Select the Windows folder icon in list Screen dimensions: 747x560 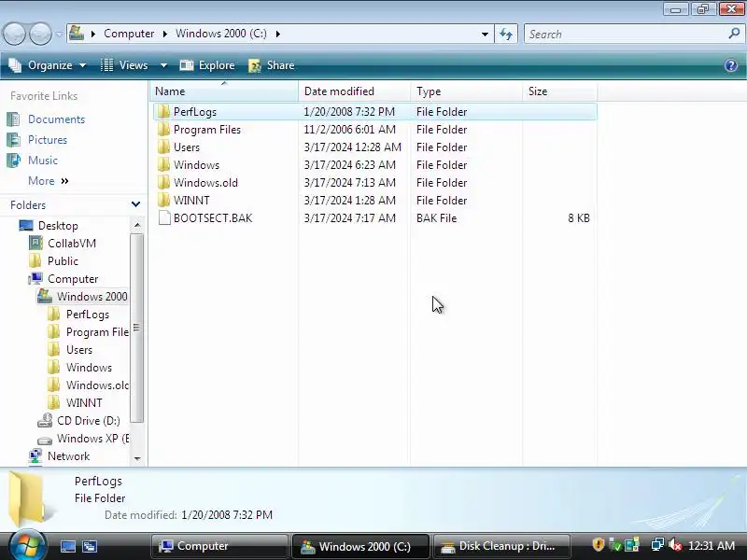click(x=163, y=165)
